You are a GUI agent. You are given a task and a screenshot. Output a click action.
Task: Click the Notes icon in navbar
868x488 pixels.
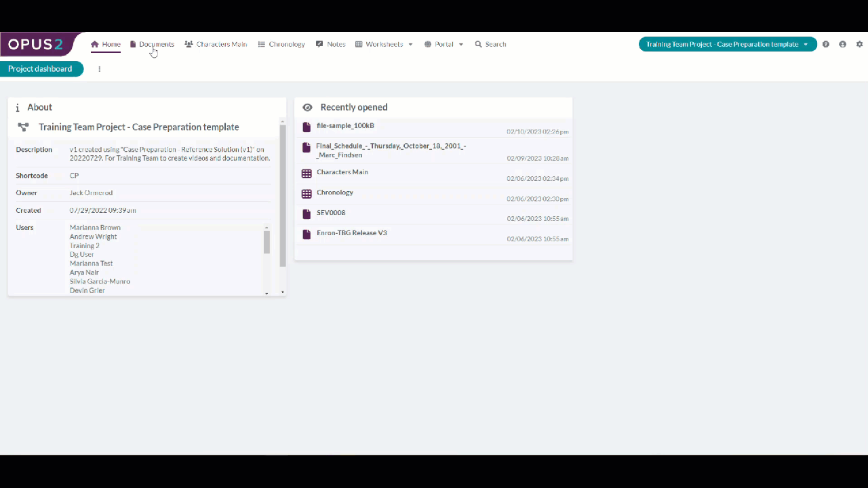(x=319, y=44)
